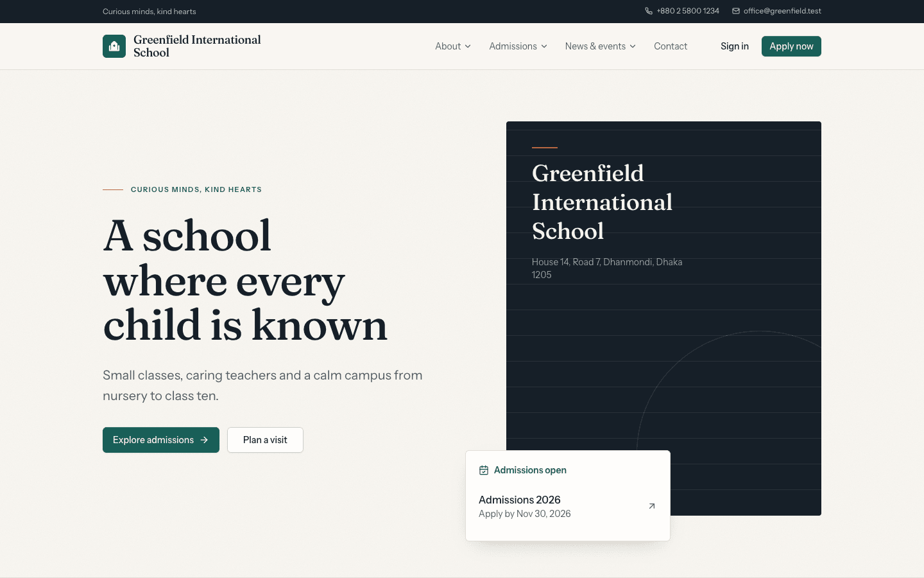Open the Admissions 2026 card title
The width and height of the screenshot is (924, 578).
pyautogui.click(x=520, y=500)
